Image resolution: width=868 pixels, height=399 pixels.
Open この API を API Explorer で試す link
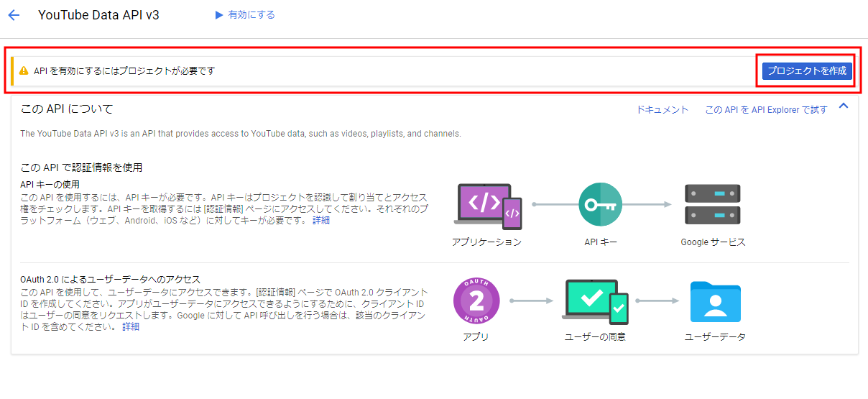[766, 110]
